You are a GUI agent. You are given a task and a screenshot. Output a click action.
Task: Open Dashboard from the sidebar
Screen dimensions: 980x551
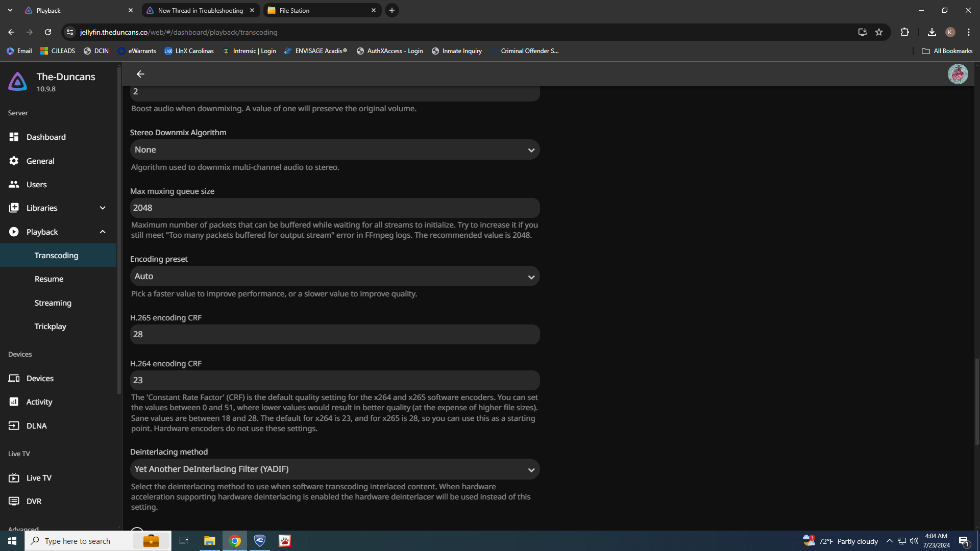tap(46, 137)
